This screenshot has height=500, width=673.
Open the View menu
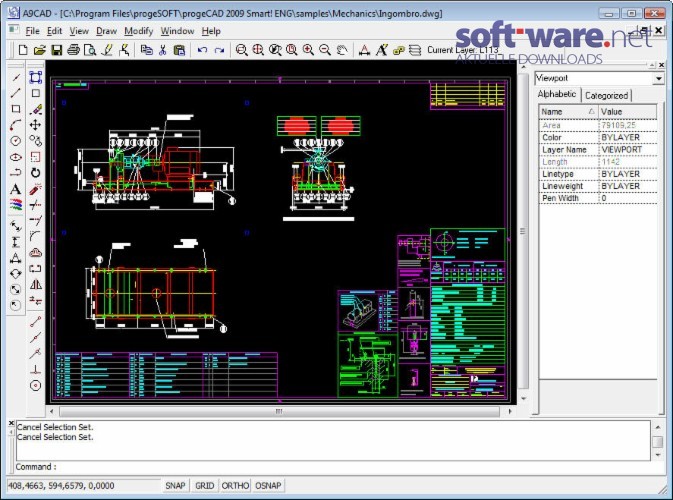(79, 31)
